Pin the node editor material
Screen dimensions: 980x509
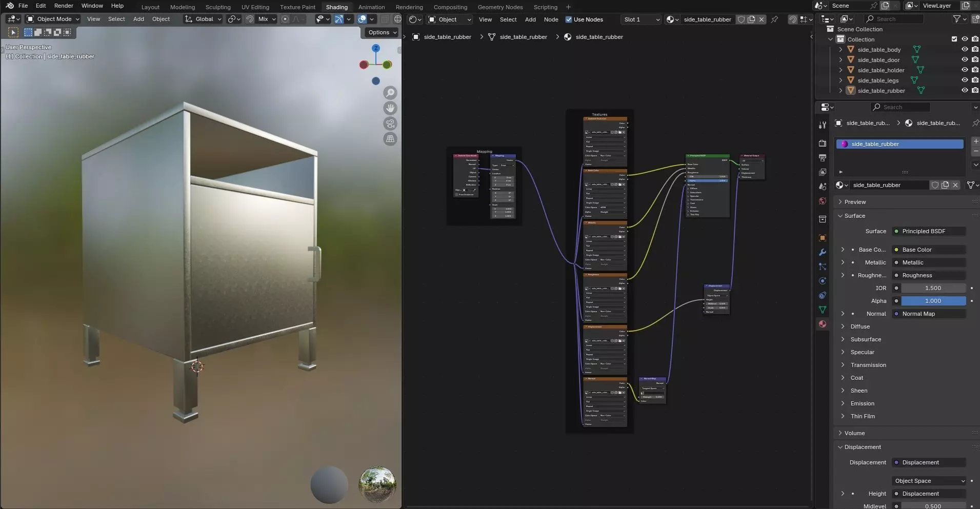pyautogui.click(x=774, y=19)
